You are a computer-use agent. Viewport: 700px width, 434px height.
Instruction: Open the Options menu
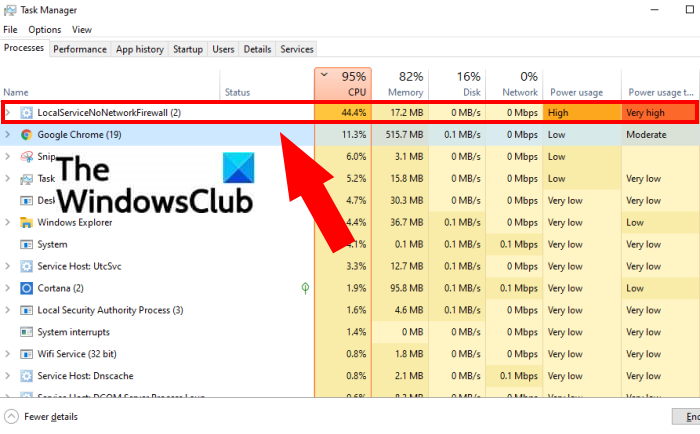pyautogui.click(x=45, y=29)
